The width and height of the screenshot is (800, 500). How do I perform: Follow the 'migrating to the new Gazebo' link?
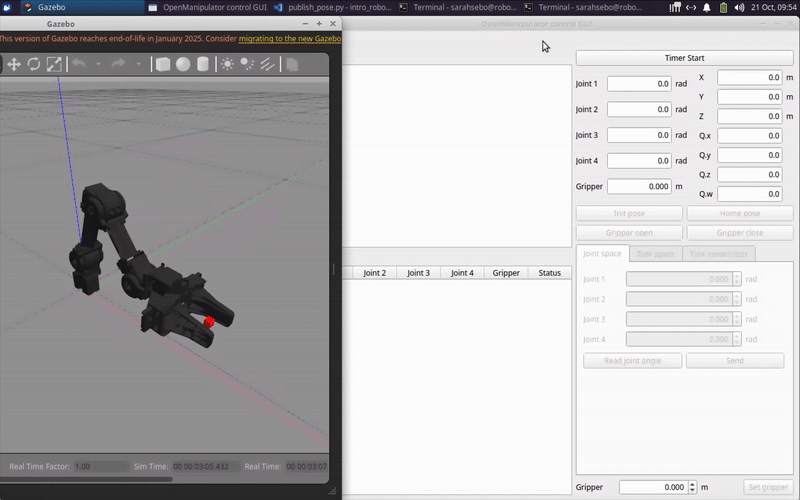point(290,38)
